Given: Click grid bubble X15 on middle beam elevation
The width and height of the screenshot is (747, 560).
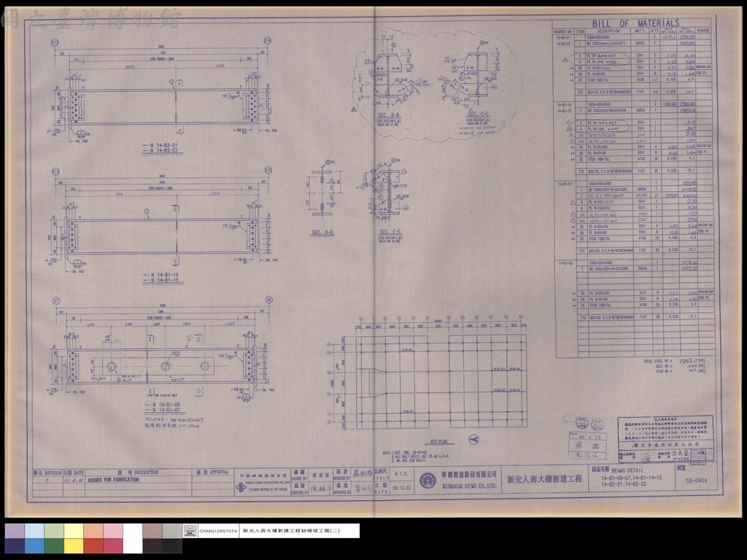Looking at the screenshot, I should point(268,170).
